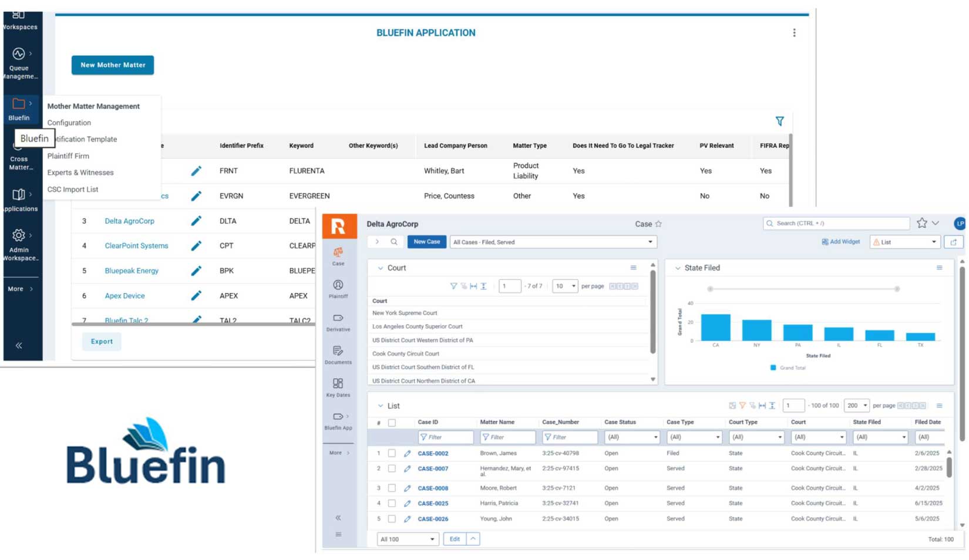
Task: Open the Case Type (All) filter dropdown
Action: coord(694,437)
